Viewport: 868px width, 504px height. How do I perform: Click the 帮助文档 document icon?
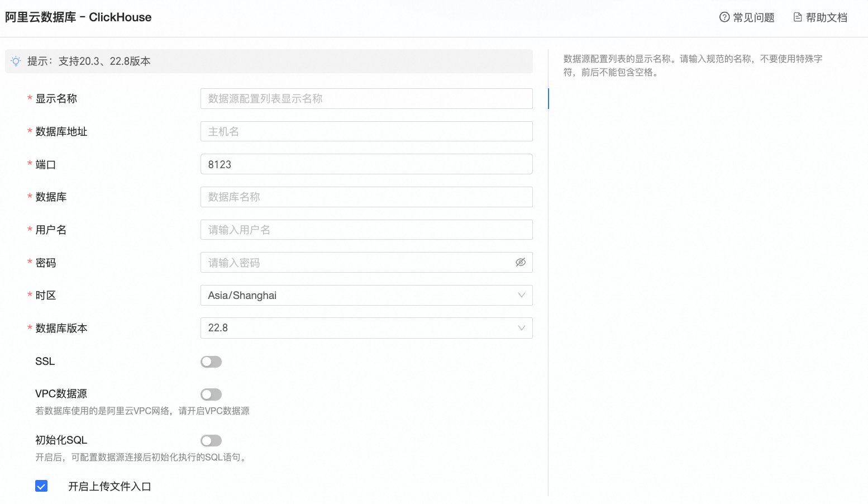[x=798, y=17]
